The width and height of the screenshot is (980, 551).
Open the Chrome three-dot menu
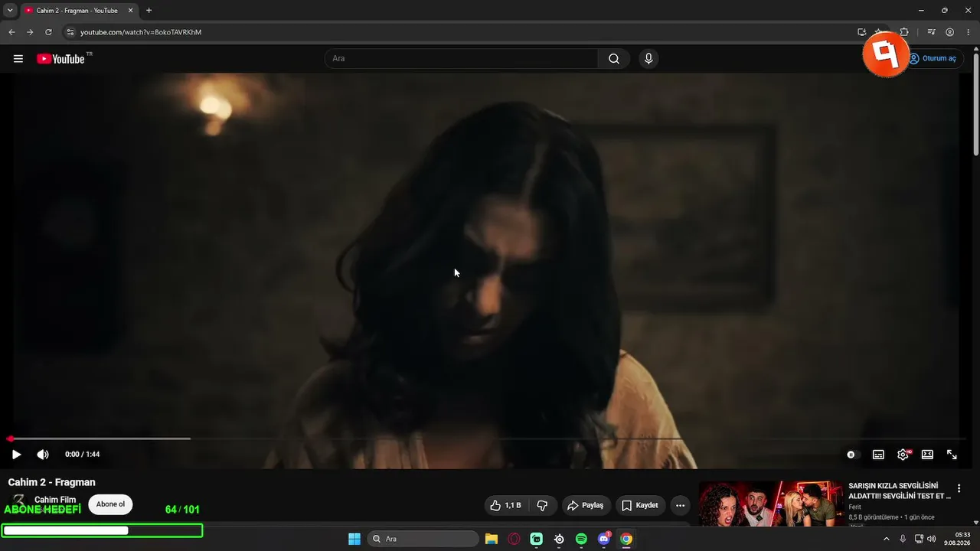click(x=969, y=32)
